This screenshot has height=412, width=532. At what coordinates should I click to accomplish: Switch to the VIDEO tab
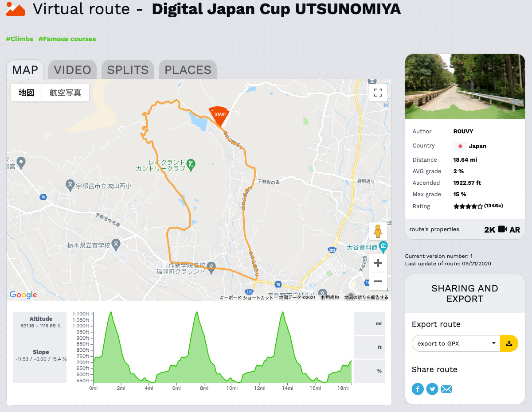72,70
